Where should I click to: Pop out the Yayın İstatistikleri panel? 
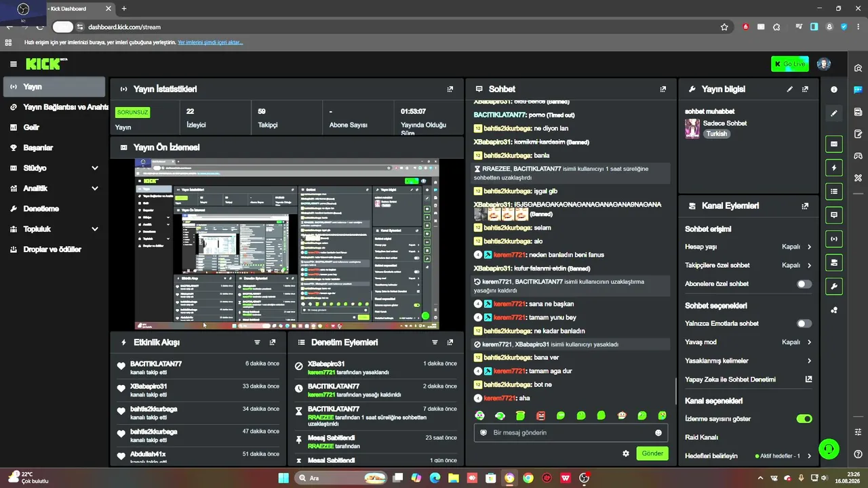pyautogui.click(x=450, y=89)
